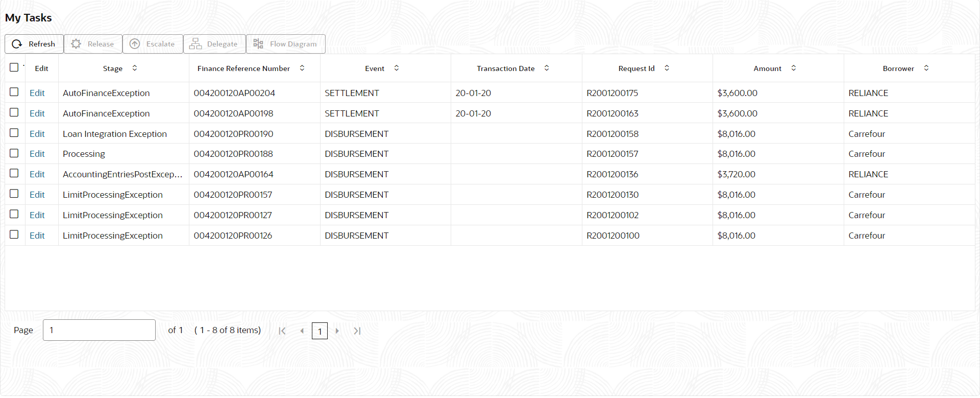Image resolution: width=980 pixels, height=398 pixels.
Task: Toggle the select-all checkbox in header
Action: click(x=14, y=67)
